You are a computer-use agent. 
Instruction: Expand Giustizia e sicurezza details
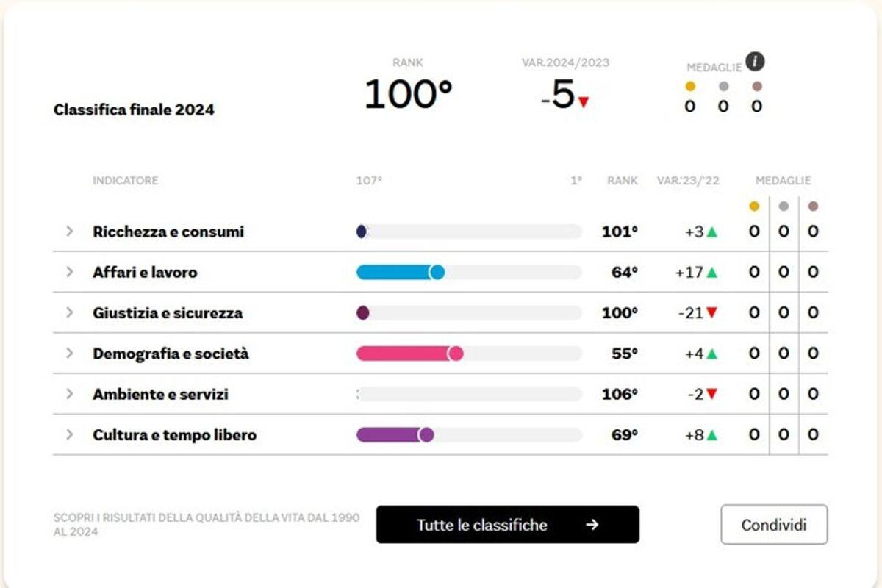point(70,312)
